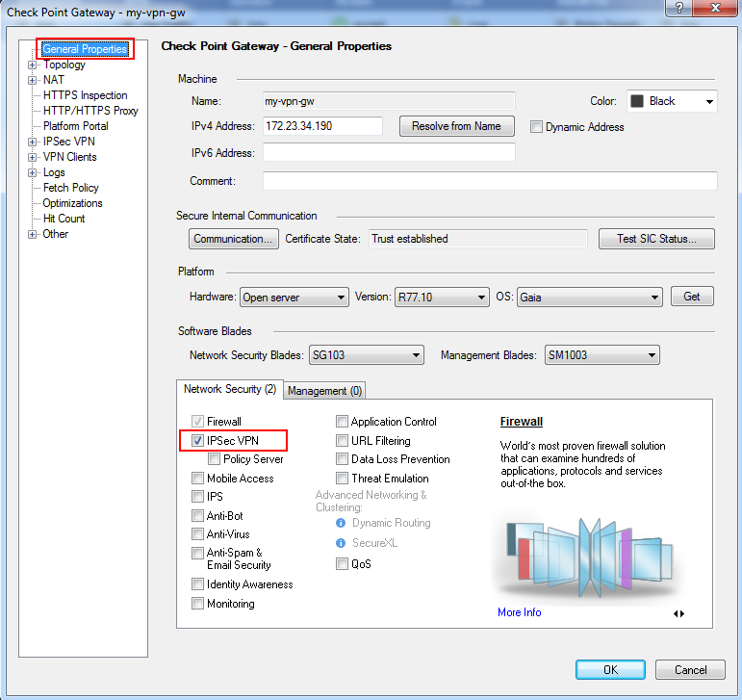The height and width of the screenshot is (700, 742).
Task: Switch to the Management (0) tab
Action: [324, 391]
